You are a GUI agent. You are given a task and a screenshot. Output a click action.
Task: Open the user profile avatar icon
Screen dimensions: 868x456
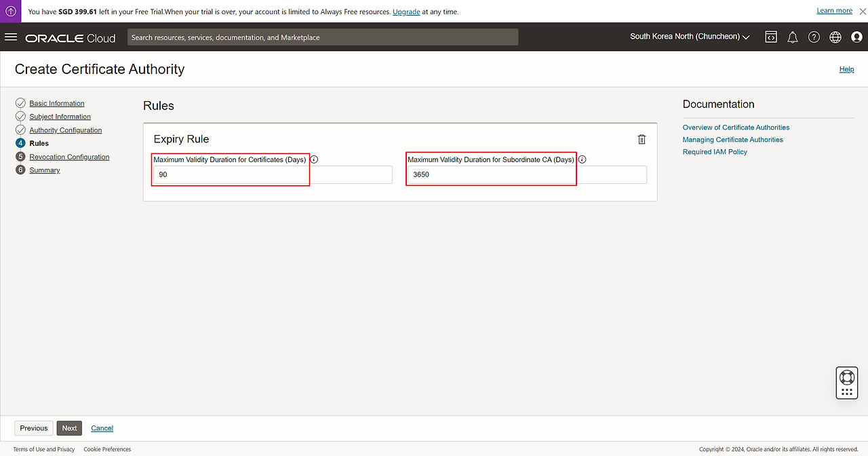point(856,37)
